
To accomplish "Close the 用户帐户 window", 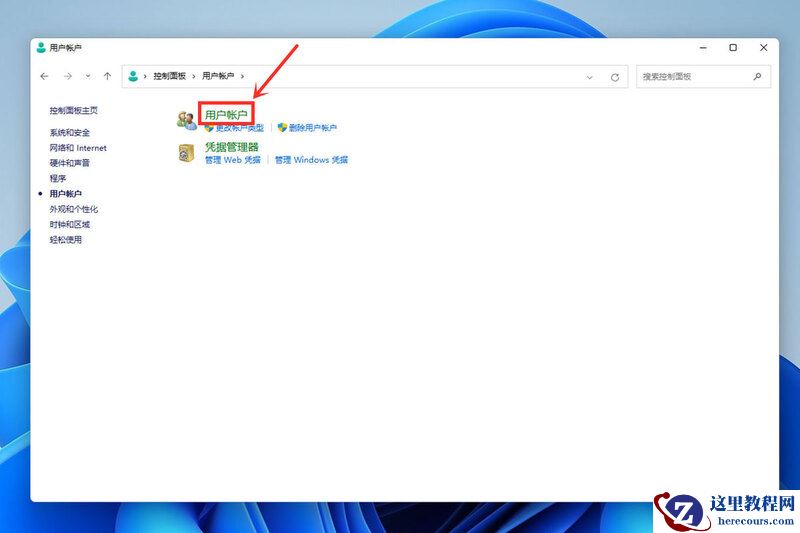I will point(764,47).
